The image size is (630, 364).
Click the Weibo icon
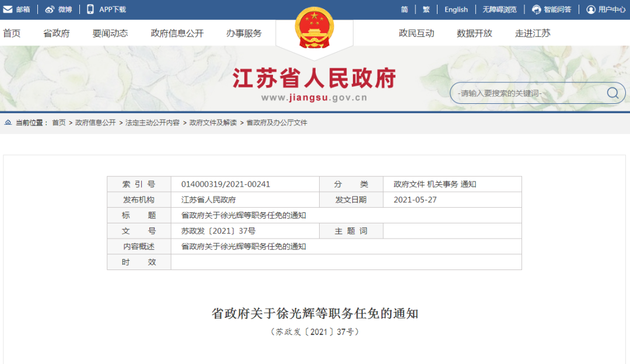click(50, 9)
